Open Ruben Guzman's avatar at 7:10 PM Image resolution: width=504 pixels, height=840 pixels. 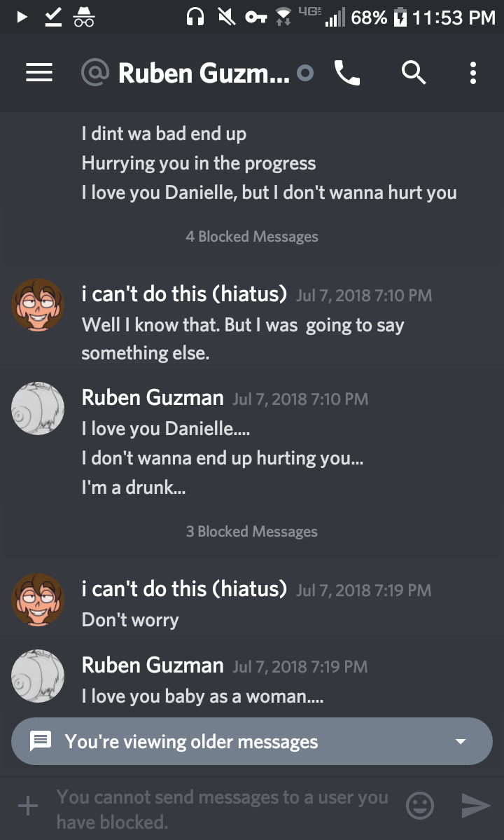tap(38, 408)
